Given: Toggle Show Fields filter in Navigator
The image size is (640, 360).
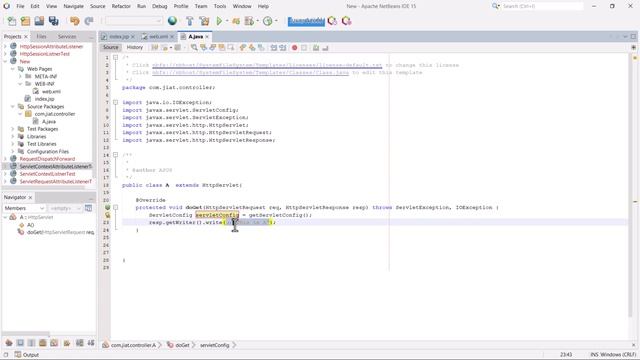Looking at the screenshot, I should click(x=20, y=343).
